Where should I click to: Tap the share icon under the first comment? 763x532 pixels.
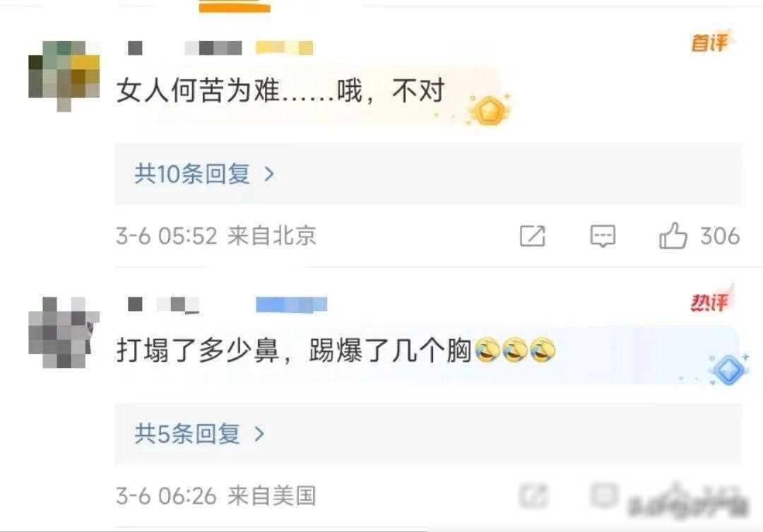(533, 236)
